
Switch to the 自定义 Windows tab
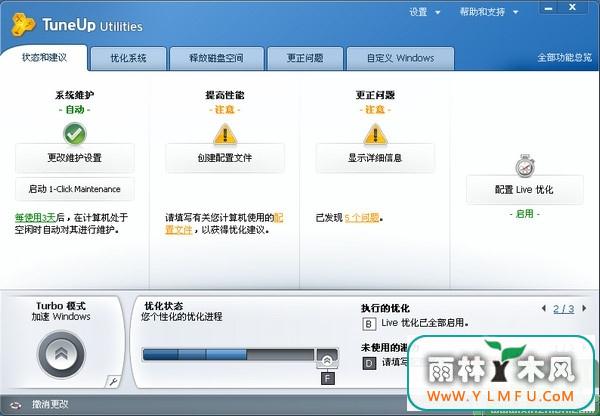400,59
